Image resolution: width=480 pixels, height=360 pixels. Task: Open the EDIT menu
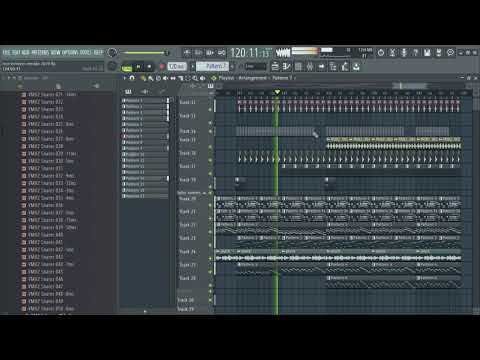point(16,52)
